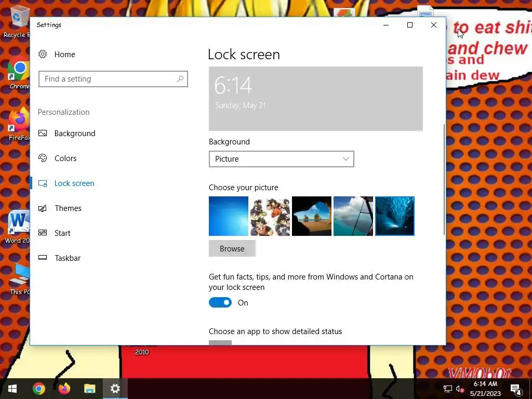Select Lock screen in the sidebar
Screen dimensions: 532x399
pyautogui.click(x=74, y=183)
